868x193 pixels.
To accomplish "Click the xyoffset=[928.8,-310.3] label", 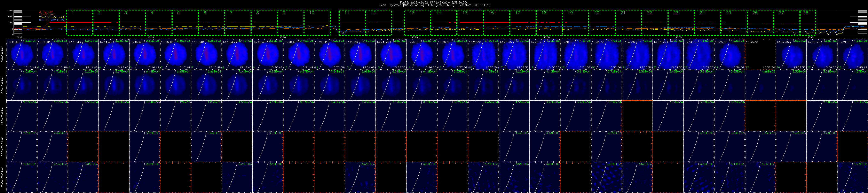I will [x=407, y=5].
